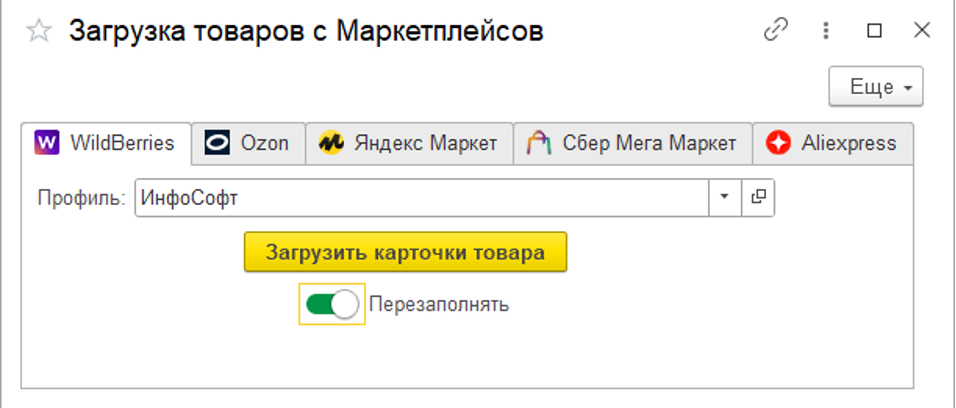The height and width of the screenshot is (408, 956).
Task: Add this form to favorites star
Action: click(38, 31)
